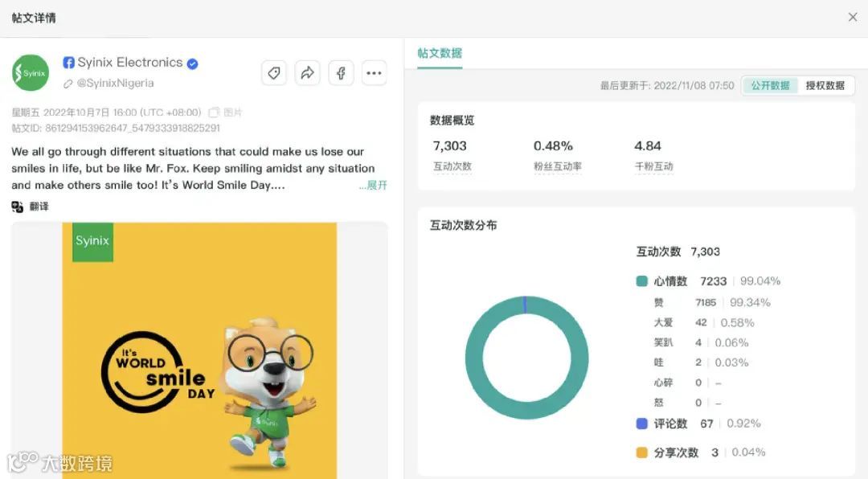This screenshot has width=868, height=479.
Task: Click the 帖文详情 dialog title
Action: pos(34,18)
